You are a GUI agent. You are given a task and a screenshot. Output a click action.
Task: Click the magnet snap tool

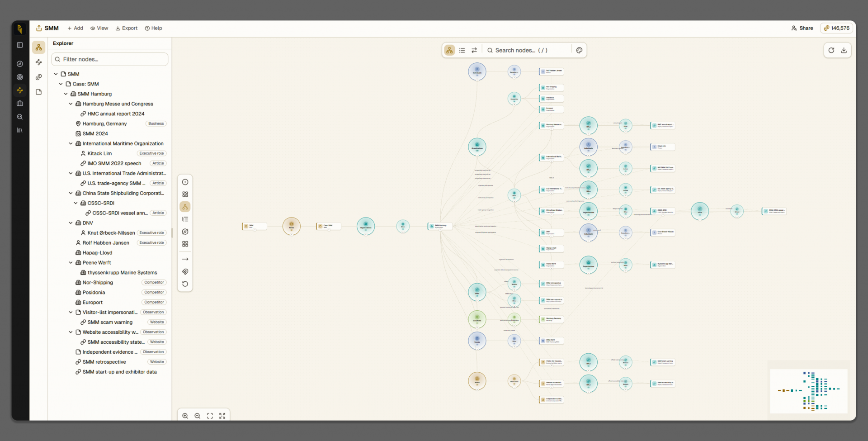(185, 271)
